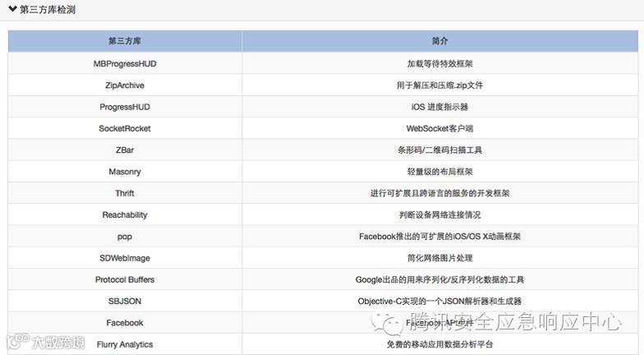644x355 pixels.
Task: Select the MBProgressHUD library cell
Action: point(125,64)
